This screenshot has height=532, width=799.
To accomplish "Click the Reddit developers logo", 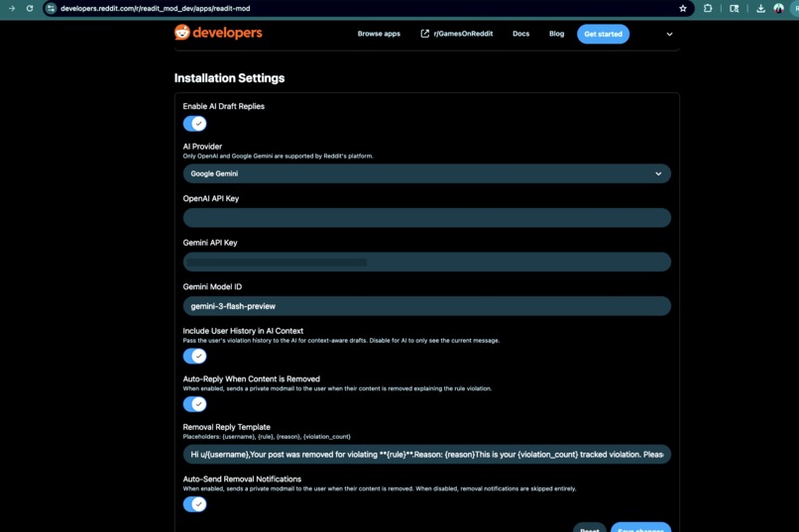I will pyautogui.click(x=218, y=33).
